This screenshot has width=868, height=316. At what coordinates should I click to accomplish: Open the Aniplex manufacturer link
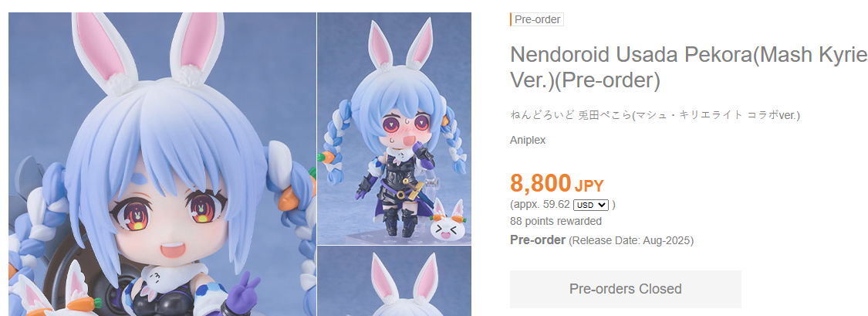[528, 141]
